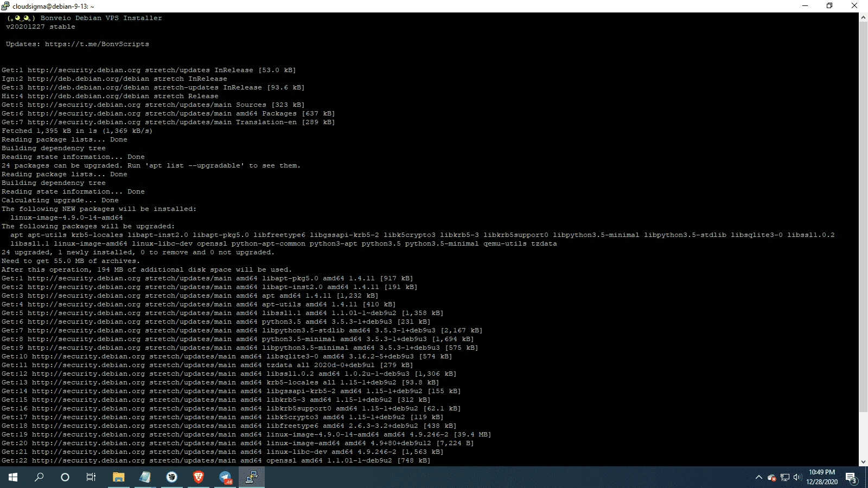868x488 pixels.
Task: Click the terminal vertical scrollbar track
Action: click(863, 239)
